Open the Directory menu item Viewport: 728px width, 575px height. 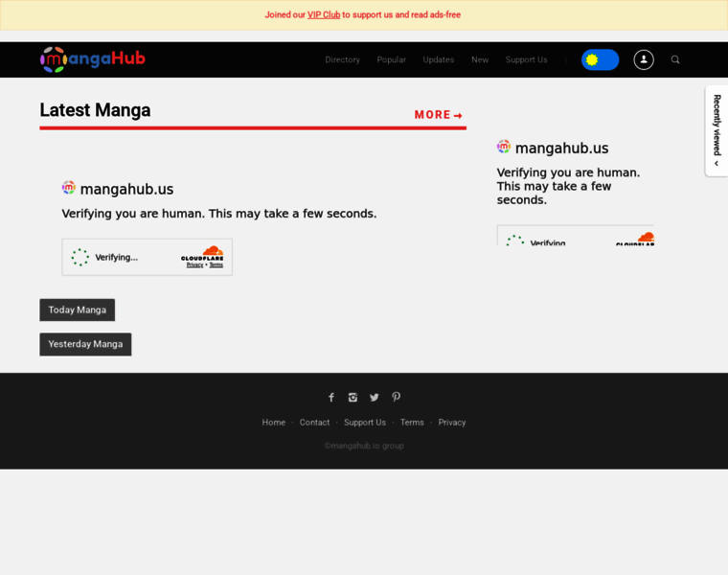point(342,59)
